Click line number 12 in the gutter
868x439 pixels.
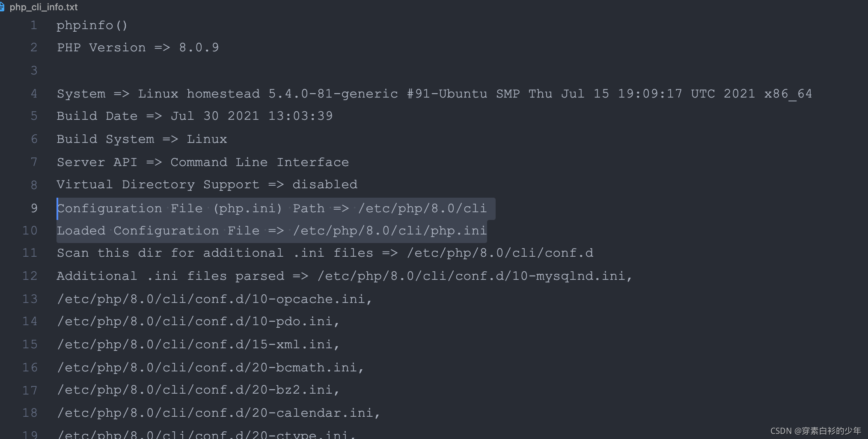30,276
